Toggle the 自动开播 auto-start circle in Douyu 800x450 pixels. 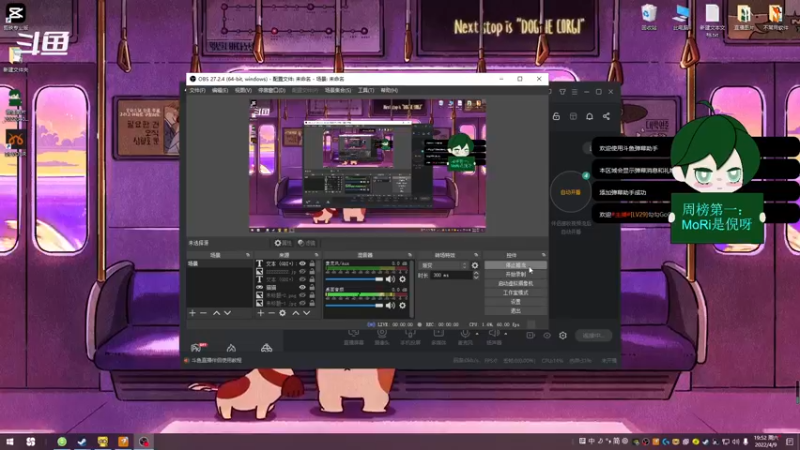point(570,192)
